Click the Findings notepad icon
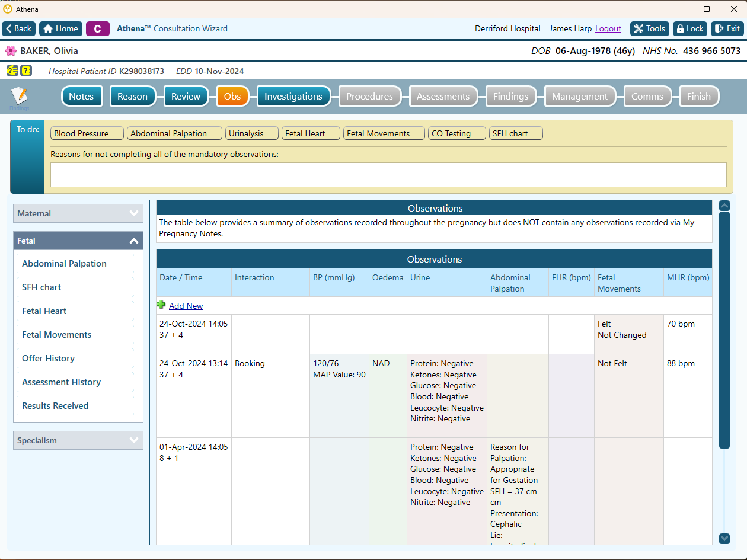The height and width of the screenshot is (560, 747). (x=20, y=97)
